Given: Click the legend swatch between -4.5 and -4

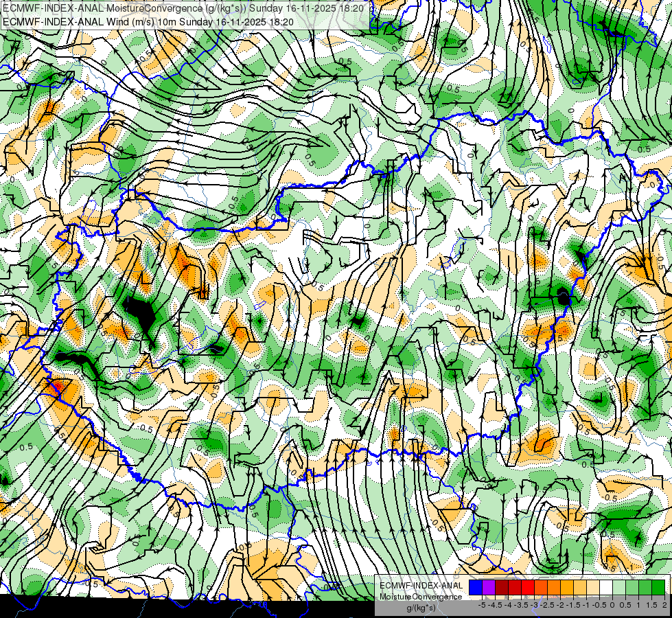Looking at the screenshot, I should 502,587.
